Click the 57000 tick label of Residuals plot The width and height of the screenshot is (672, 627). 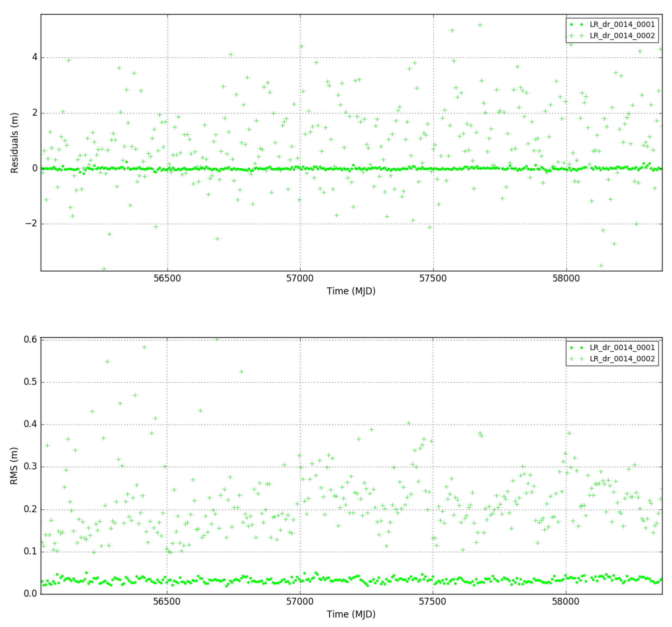pos(300,278)
